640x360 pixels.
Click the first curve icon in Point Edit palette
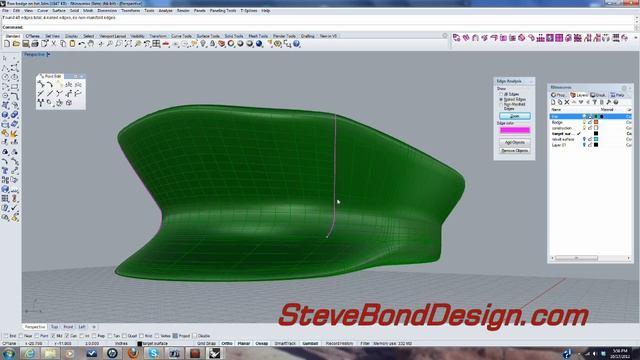(x=41, y=84)
